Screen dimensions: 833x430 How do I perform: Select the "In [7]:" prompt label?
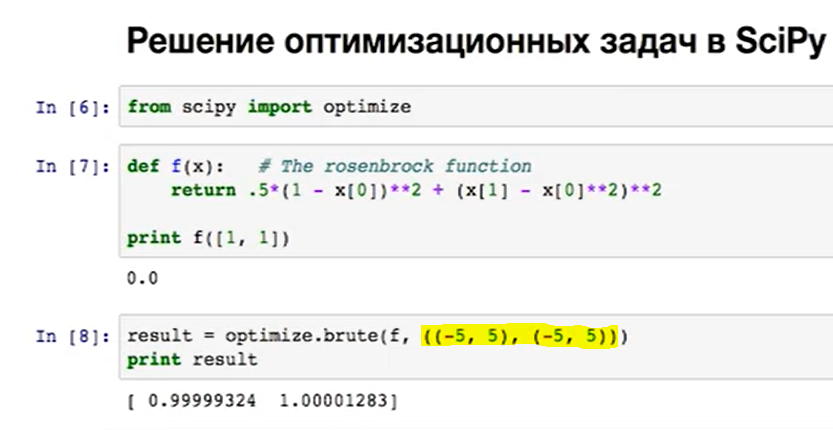tap(73, 166)
